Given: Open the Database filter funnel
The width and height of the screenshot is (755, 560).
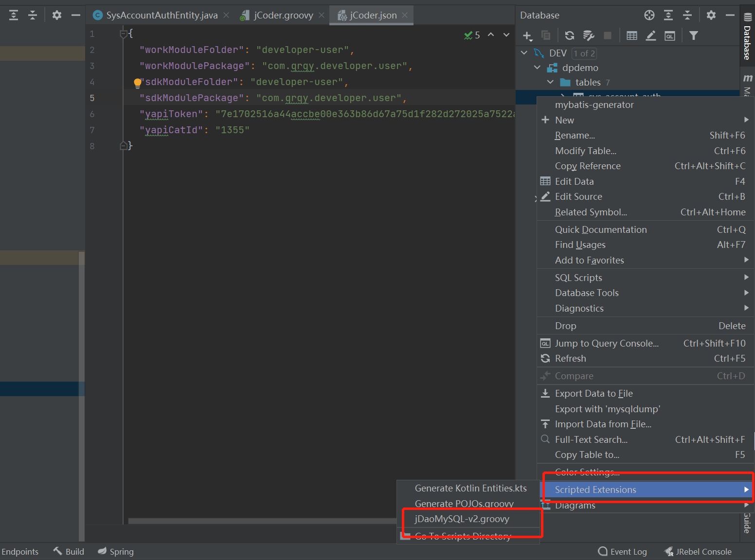Looking at the screenshot, I should (694, 35).
